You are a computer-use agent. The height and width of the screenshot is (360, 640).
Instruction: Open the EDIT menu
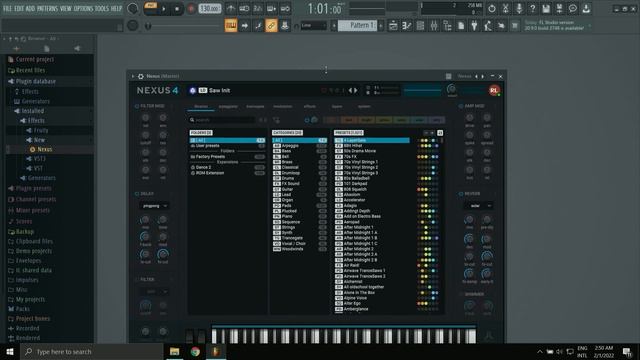(x=19, y=8)
